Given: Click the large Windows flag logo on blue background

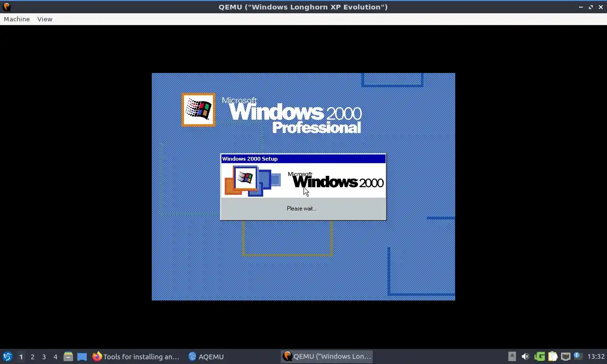Looking at the screenshot, I should click(x=198, y=109).
